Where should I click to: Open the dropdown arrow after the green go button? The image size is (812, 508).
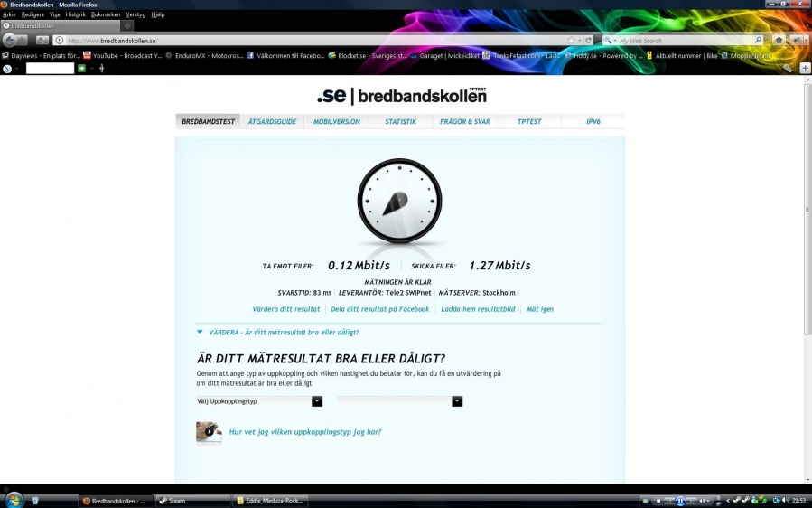point(91,69)
